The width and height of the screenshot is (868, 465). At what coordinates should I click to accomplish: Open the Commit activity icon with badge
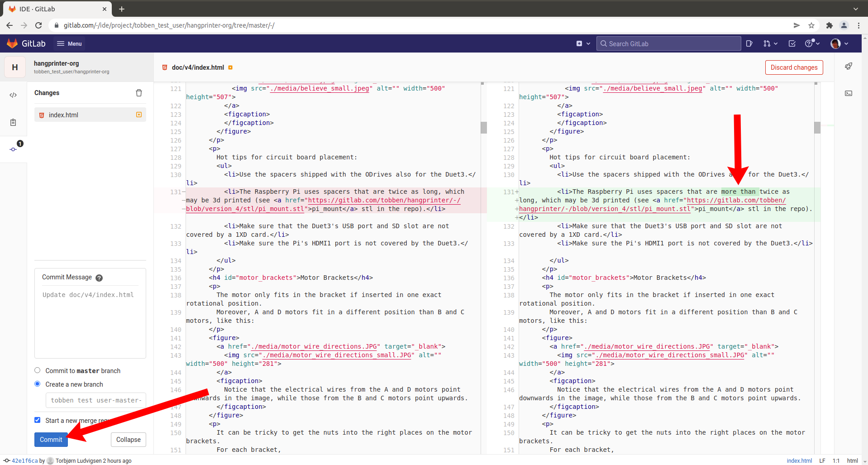[14, 149]
